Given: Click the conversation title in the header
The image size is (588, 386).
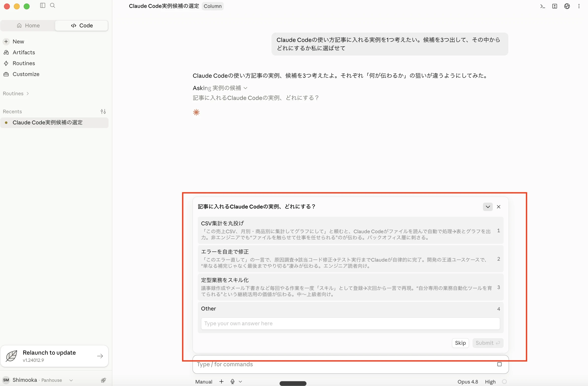Looking at the screenshot, I should click(164, 6).
